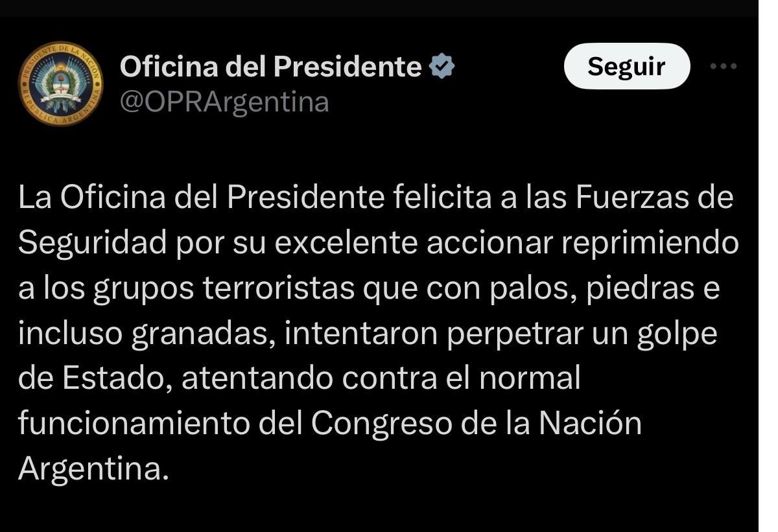Click the final word "Argentina."

pyautogui.click(x=93, y=469)
